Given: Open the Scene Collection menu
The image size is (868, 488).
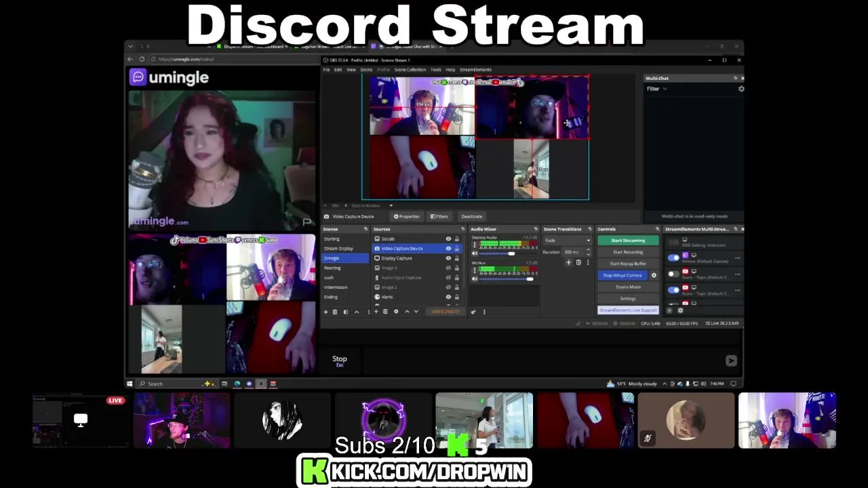Looking at the screenshot, I should [410, 69].
